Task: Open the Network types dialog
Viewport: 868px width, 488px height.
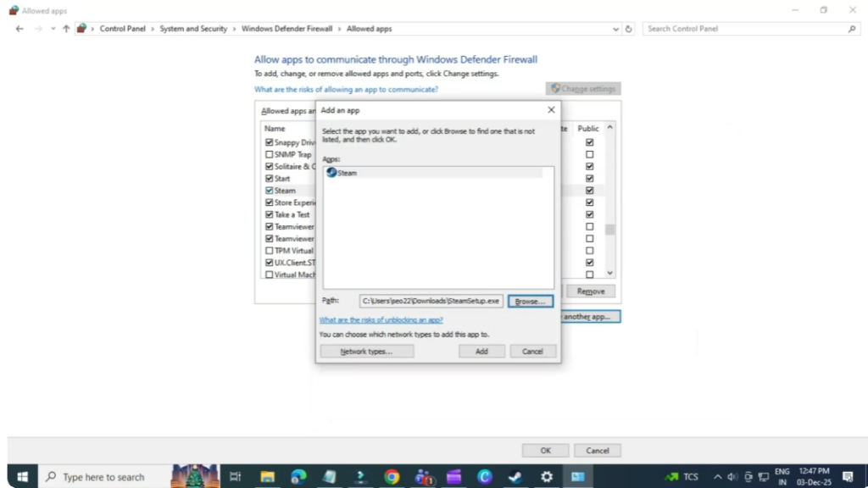Action: pyautogui.click(x=366, y=350)
